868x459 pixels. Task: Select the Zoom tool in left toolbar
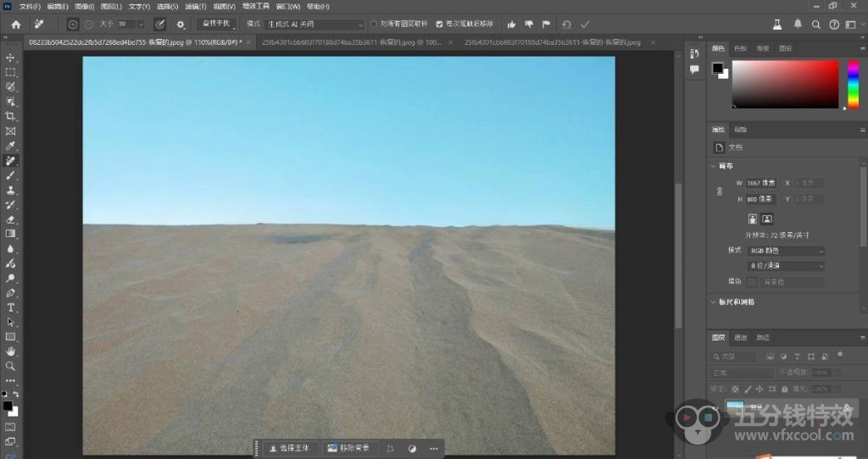coord(10,366)
